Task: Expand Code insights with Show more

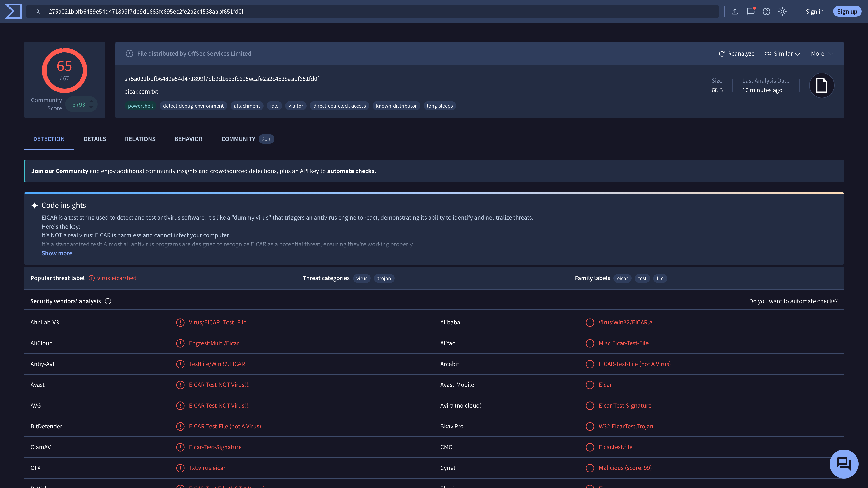Action: (57, 253)
